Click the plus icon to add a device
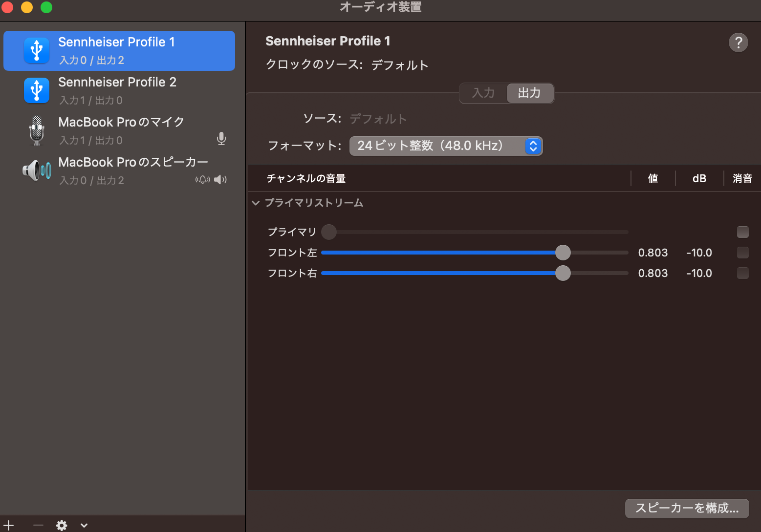761x532 pixels. tap(9, 525)
